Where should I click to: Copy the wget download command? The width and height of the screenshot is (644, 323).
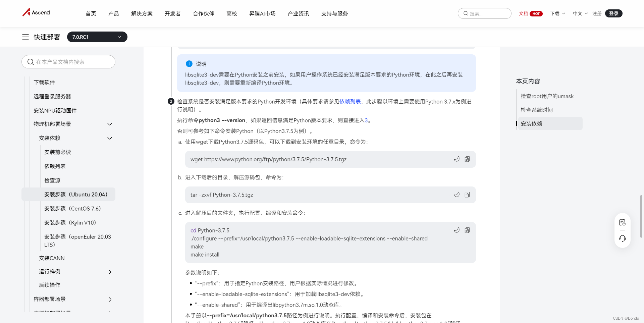coord(467,159)
